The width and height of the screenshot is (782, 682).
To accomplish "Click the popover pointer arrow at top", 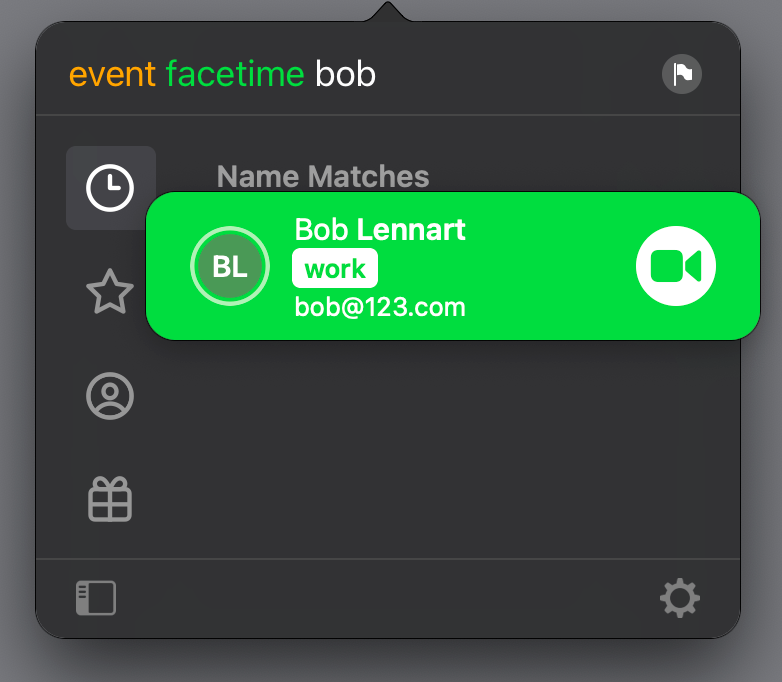I will click(388, 11).
